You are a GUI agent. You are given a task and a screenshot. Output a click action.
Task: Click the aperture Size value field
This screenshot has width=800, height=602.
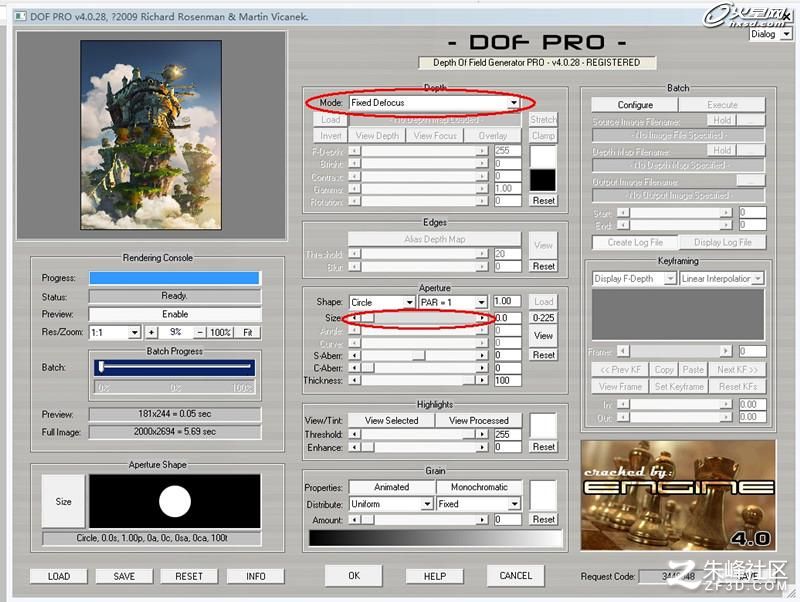tap(508, 318)
